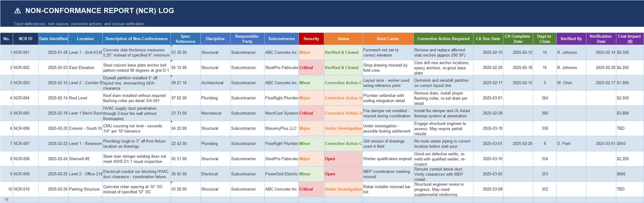Image resolution: width=644 pixels, height=203 pixels.
Task: Select the 'Verification Date' header cell
Action: click(x=602, y=39)
